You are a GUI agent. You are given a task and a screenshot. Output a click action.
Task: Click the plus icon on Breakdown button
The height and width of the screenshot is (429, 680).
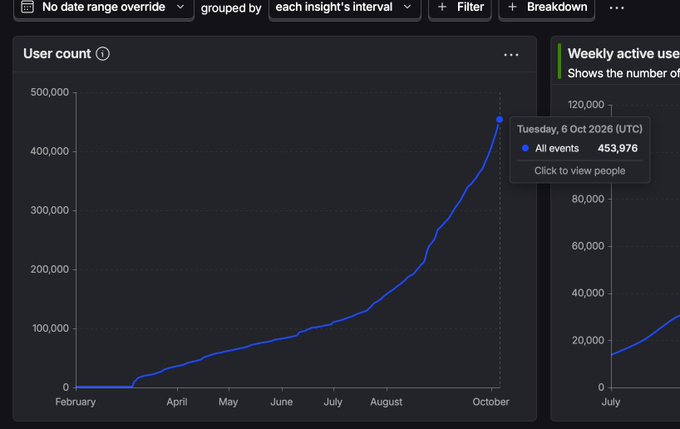tap(512, 7)
